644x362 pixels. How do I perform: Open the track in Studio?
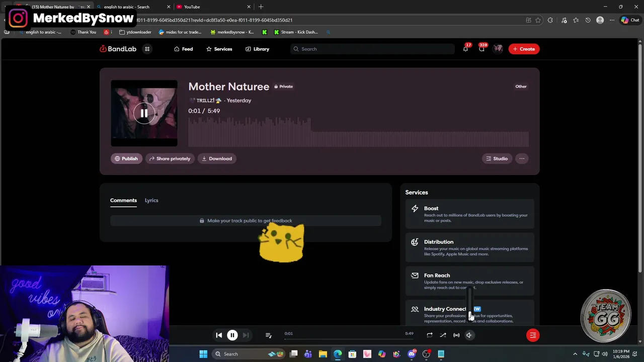coord(497,158)
